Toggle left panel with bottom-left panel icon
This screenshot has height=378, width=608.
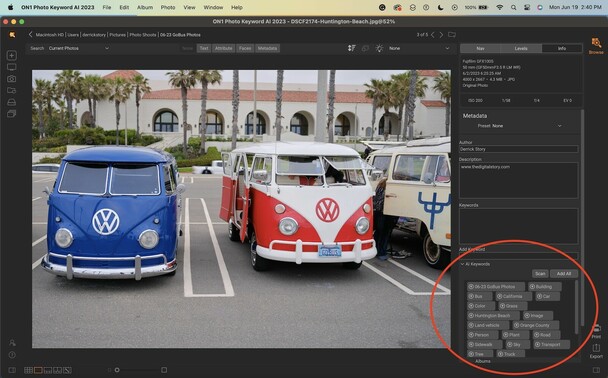pyautogui.click(x=12, y=370)
